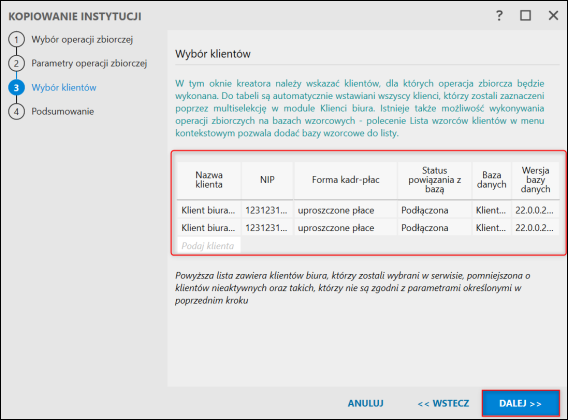Go to Wybór operacji zbiorczej step
The height and width of the screenshot is (420, 568).
82,39
